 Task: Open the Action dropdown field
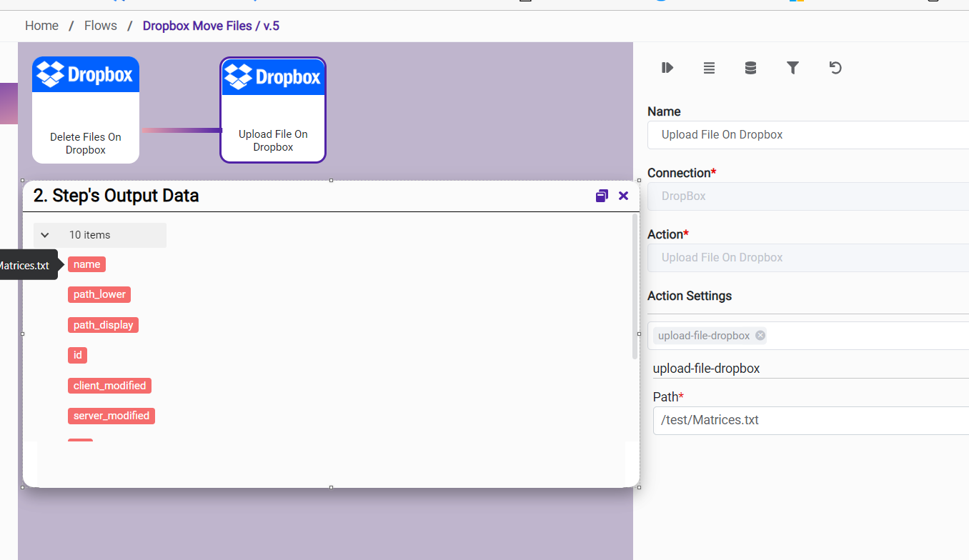807,258
